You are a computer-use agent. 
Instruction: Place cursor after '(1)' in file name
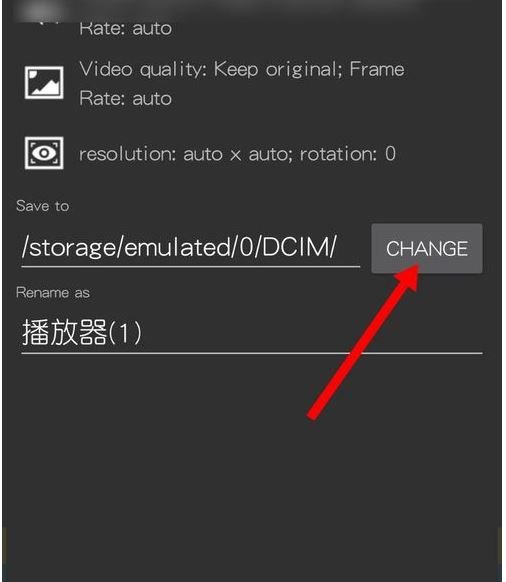coord(144,333)
